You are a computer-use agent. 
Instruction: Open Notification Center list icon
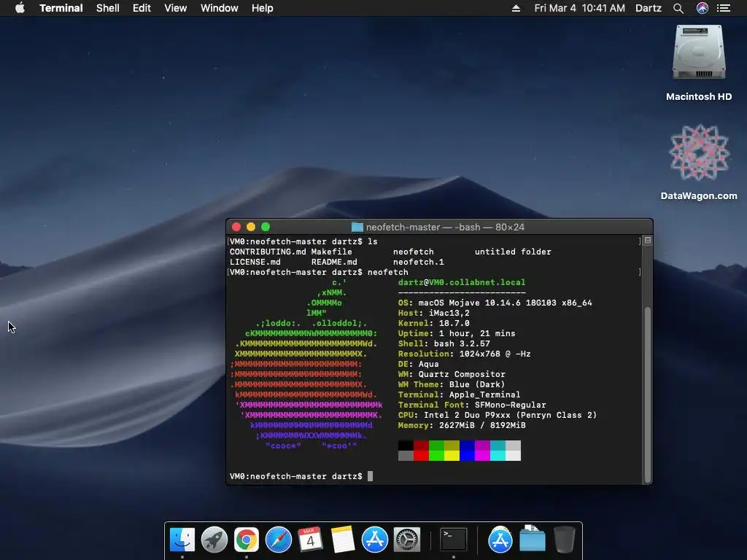tap(724, 8)
